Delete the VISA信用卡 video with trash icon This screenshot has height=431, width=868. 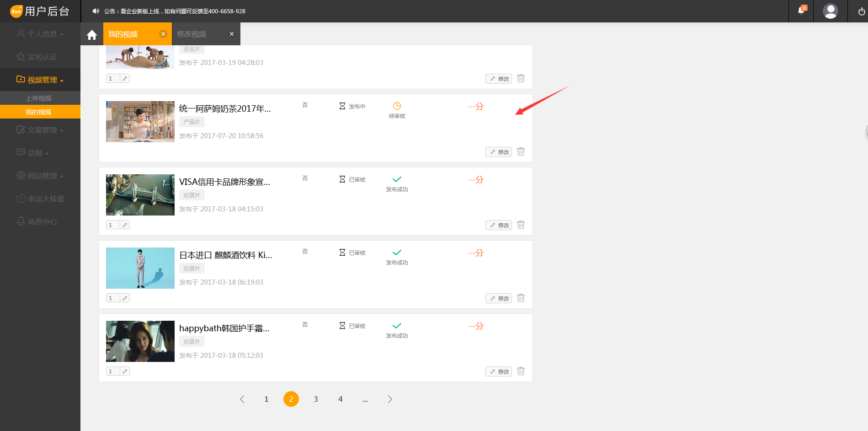coord(521,225)
